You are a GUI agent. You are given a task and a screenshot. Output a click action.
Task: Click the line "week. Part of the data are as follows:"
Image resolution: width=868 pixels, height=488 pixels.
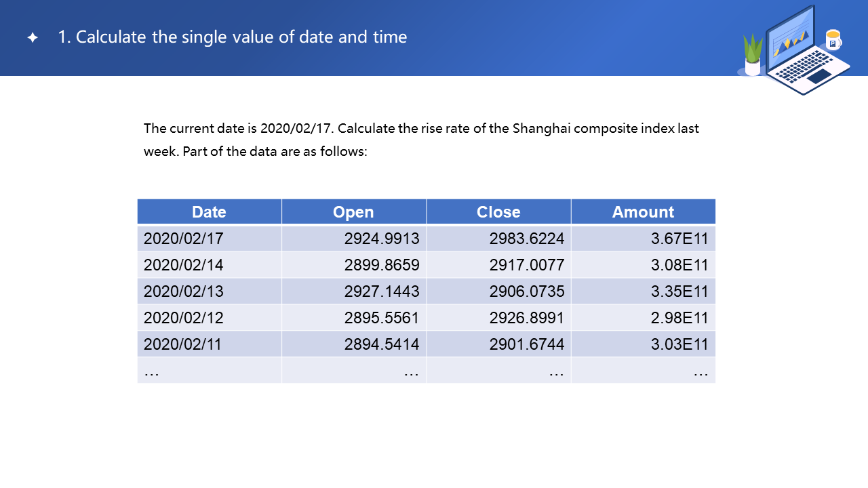pyautogui.click(x=255, y=151)
